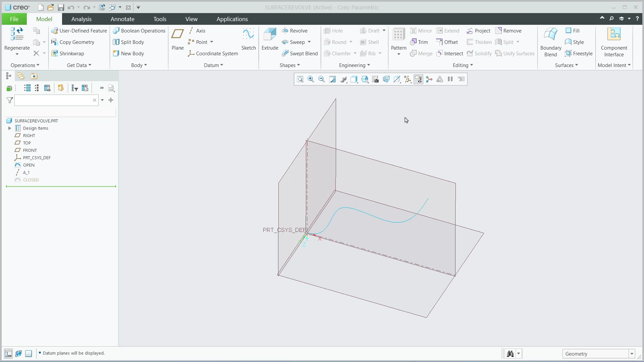
Task: Select the Pattern tool
Action: point(398,39)
